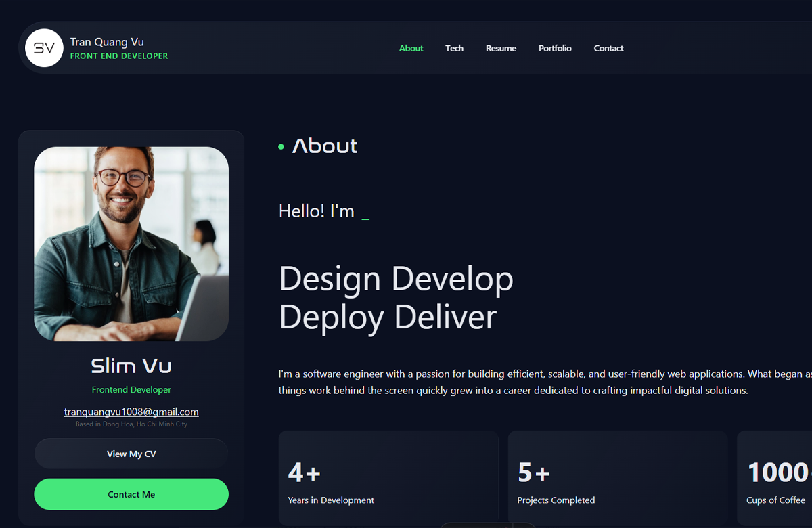
Task: Click the profile photo of the developer
Action: (131, 244)
